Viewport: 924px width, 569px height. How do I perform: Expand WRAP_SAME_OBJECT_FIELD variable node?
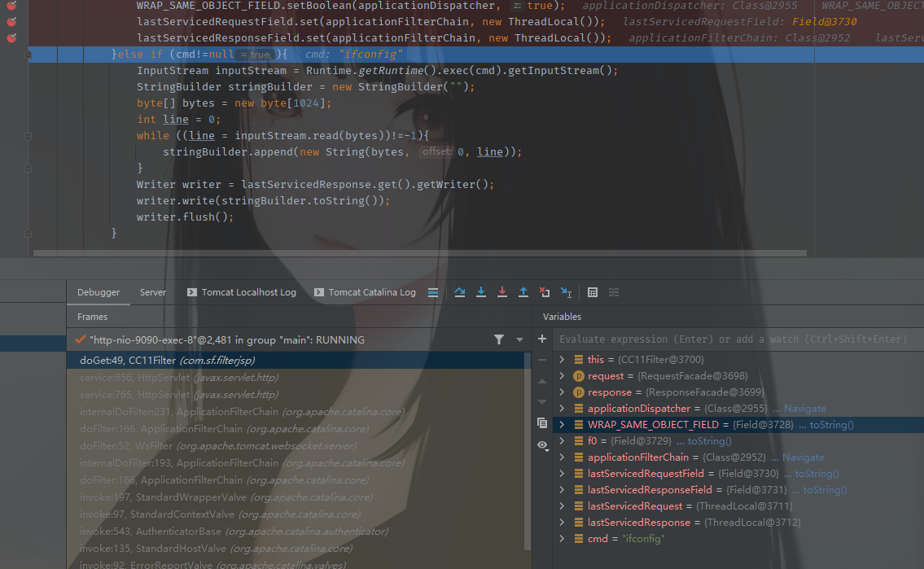(563, 425)
